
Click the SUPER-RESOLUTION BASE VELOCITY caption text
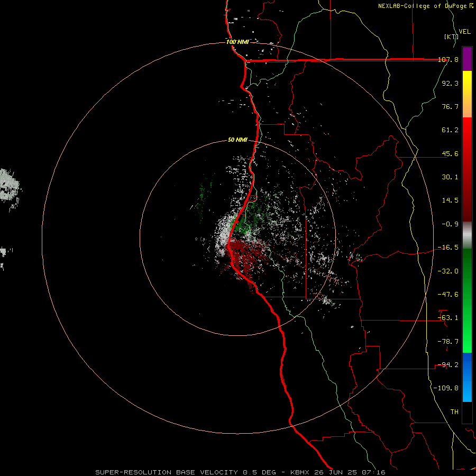167,472
